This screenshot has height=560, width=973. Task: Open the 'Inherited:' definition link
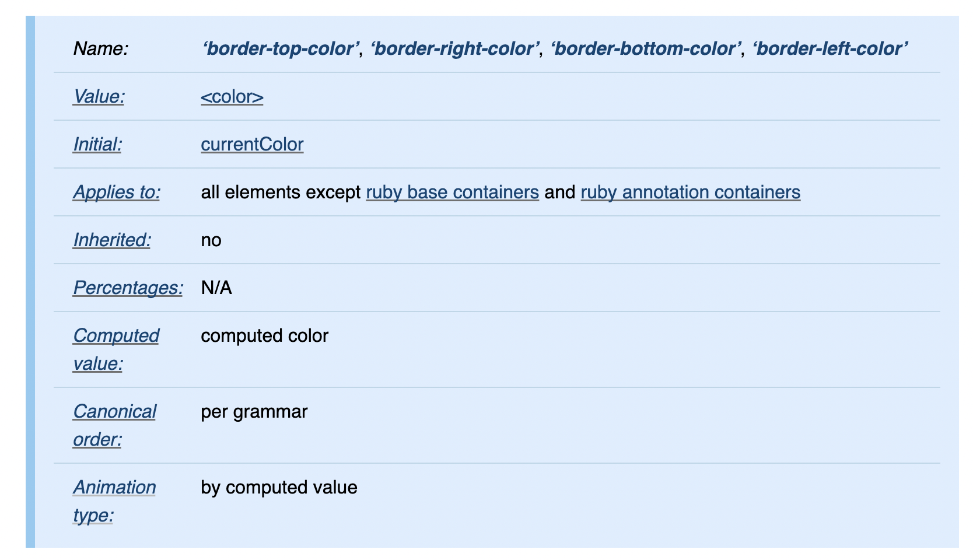tap(111, 240)
